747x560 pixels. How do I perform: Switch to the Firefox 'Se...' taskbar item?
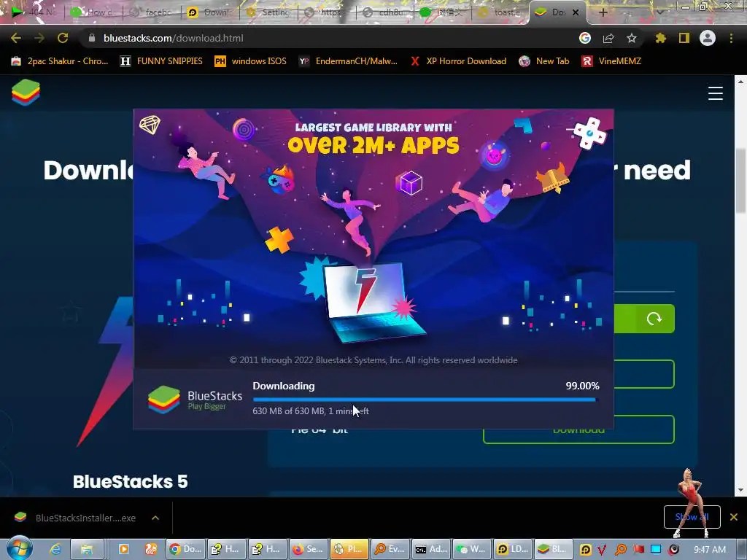(x=308, y=550)
